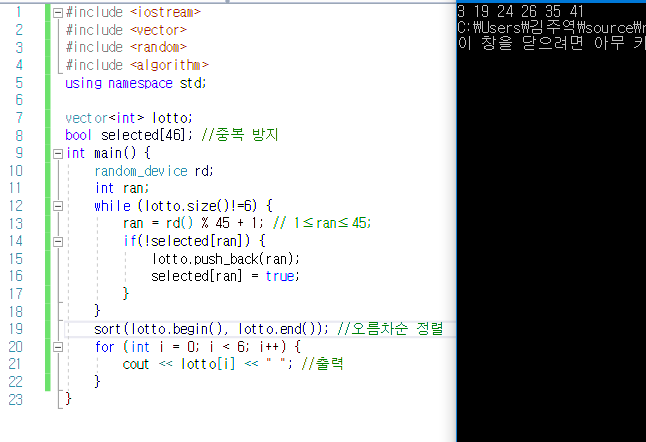Click on '#include <vector>' line
Viewport: 646px width, 442px height.
(x=126, y=30)
